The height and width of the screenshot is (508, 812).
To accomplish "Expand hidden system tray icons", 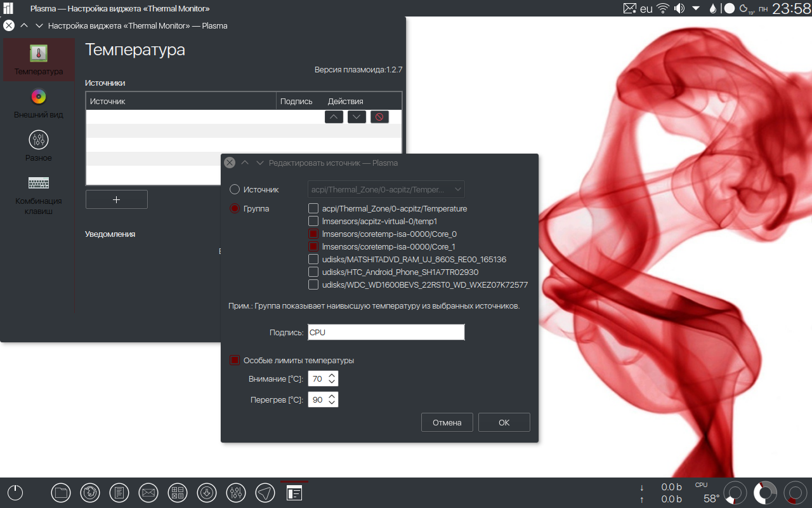I will click(696, 8).
